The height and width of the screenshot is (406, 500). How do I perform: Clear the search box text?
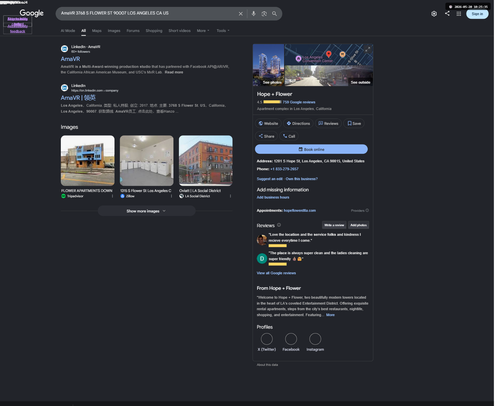[241, 14]
